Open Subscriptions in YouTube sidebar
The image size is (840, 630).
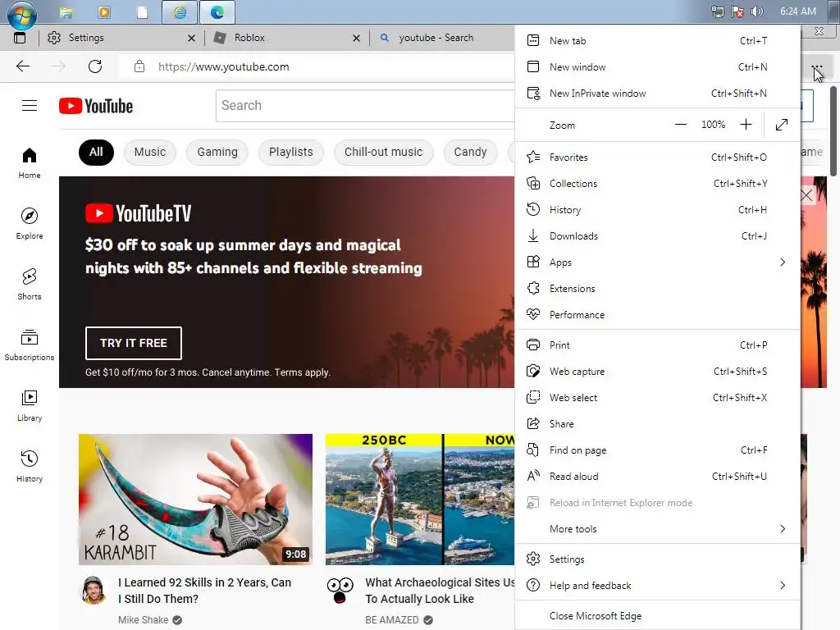click(x=30, y=345)
